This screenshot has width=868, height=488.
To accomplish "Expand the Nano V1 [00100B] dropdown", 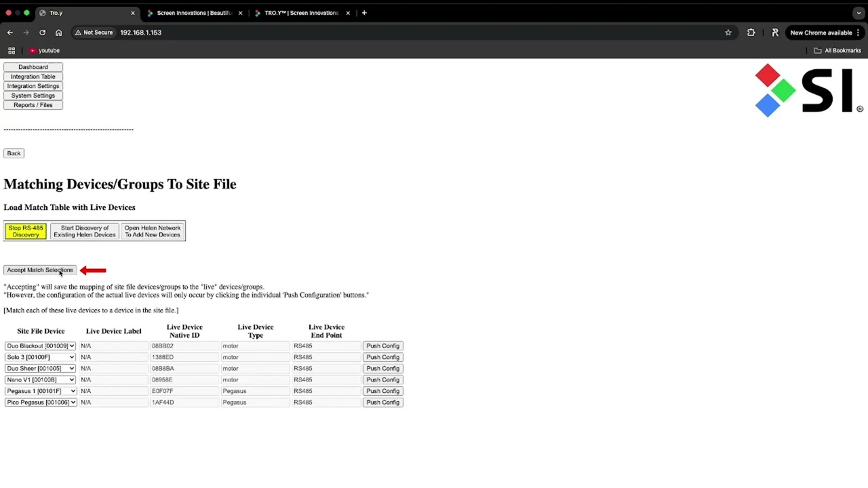I will point(41,380).
